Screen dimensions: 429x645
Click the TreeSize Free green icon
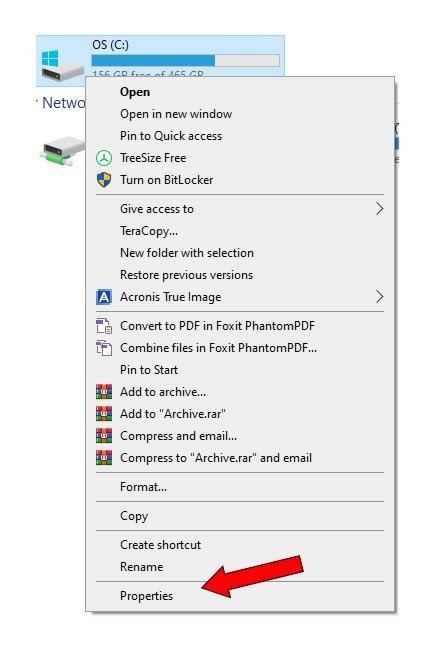104,158
